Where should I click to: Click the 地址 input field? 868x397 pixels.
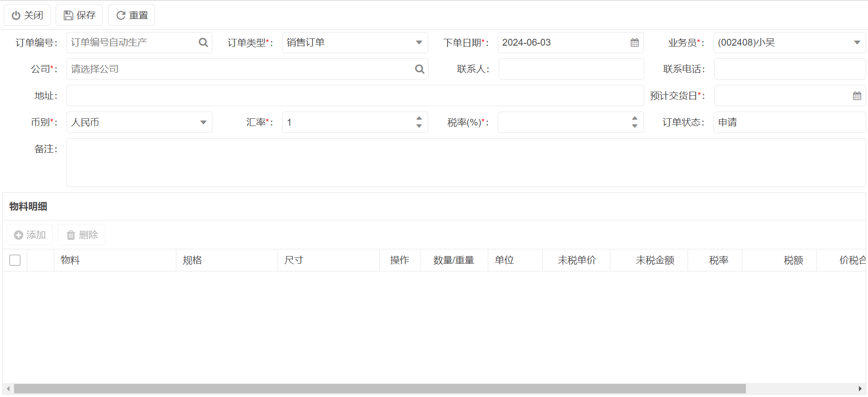(x=355, y=96)
